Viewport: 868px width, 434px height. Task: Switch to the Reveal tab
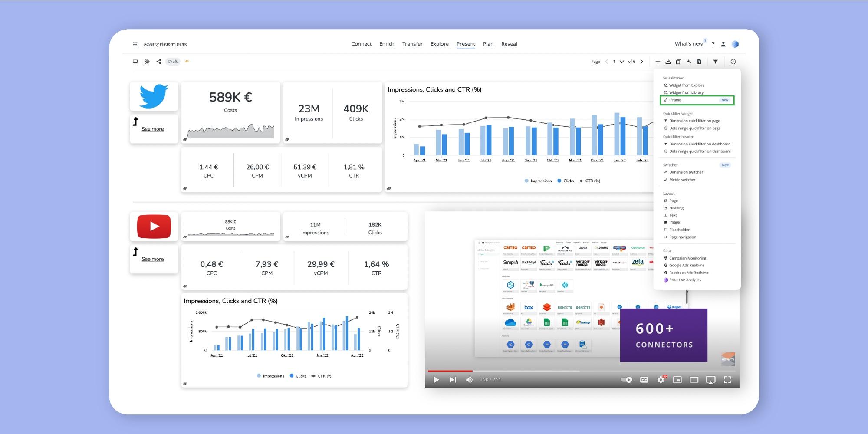[509, 44]
